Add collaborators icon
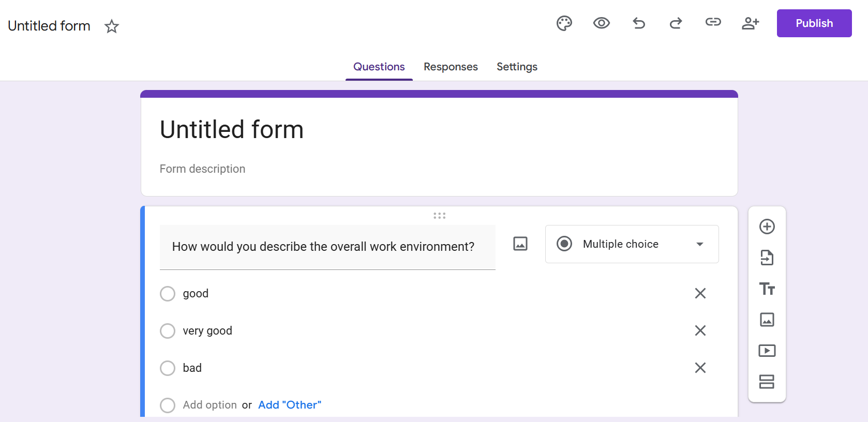Viewport: 868px width, 422px height. tap(751, 23)
